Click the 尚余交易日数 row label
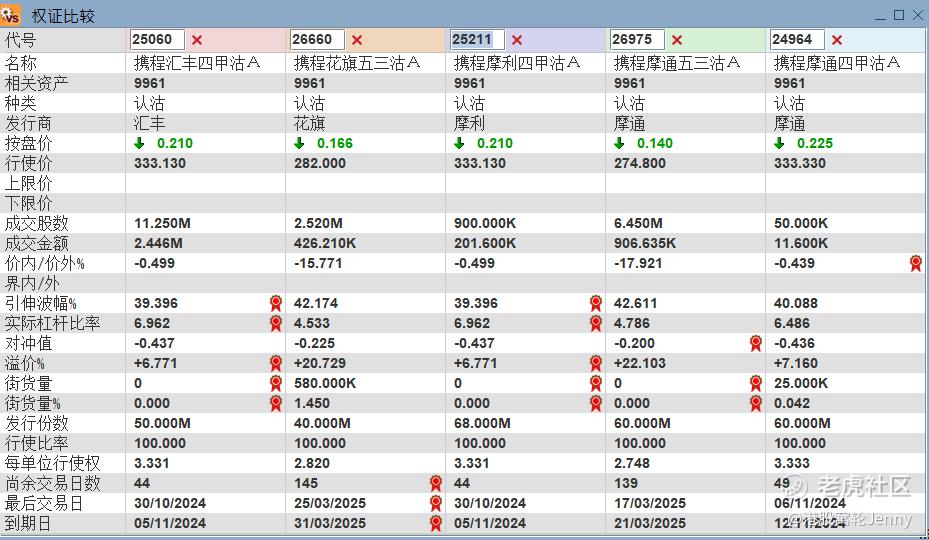 coord(53,484)
